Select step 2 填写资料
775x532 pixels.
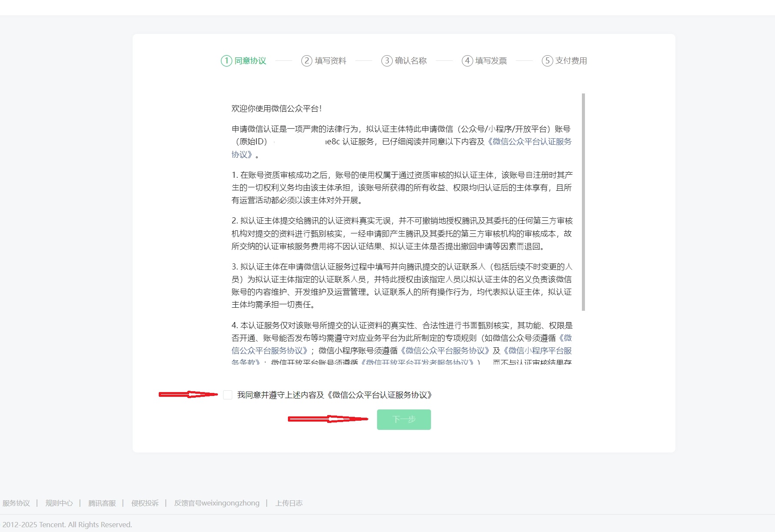(324, 61)
